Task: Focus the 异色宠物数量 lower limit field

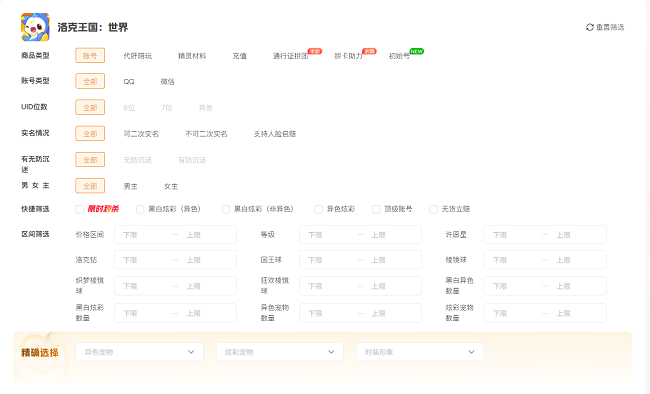Action: [x=328, y=313]
